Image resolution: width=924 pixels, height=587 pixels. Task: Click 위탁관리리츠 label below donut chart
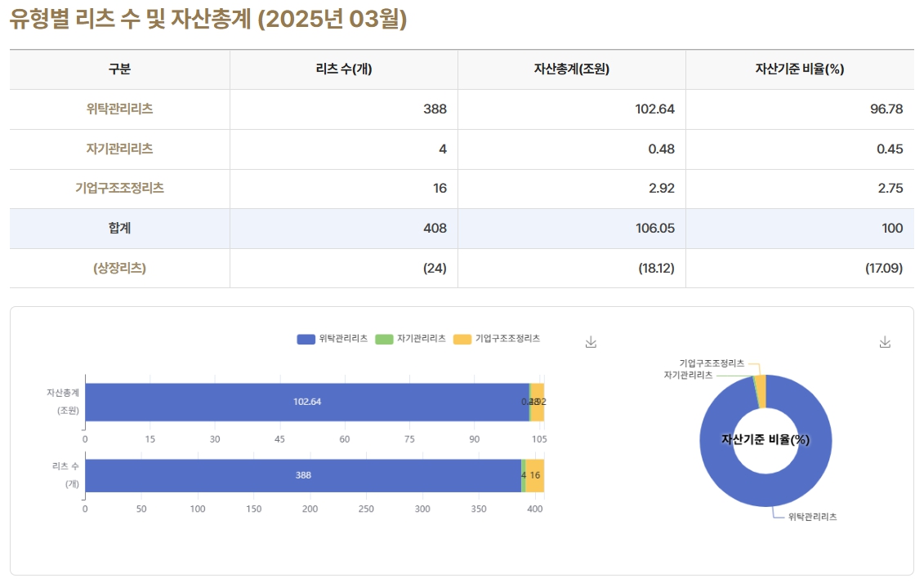pos(811,517)
